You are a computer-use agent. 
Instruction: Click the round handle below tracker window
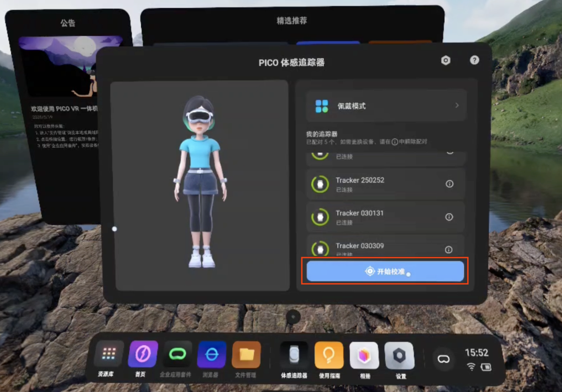[x=293, y=317]
